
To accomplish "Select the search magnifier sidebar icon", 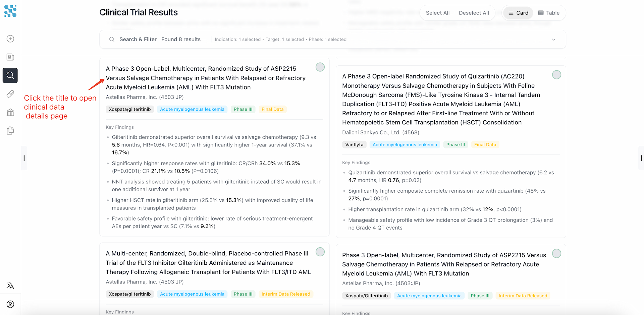I will 10,75.
